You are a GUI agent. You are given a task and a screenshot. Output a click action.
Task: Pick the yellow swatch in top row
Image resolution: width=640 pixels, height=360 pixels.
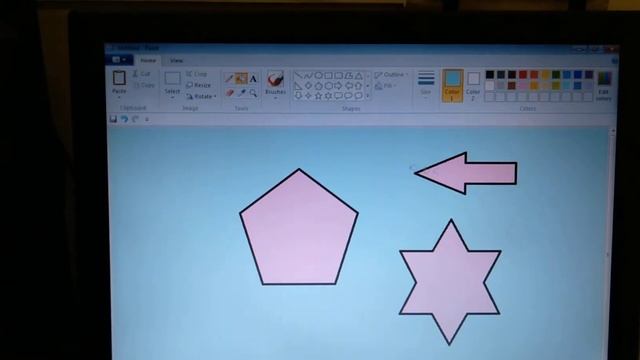pyautogui.click(x=545, y=74)
